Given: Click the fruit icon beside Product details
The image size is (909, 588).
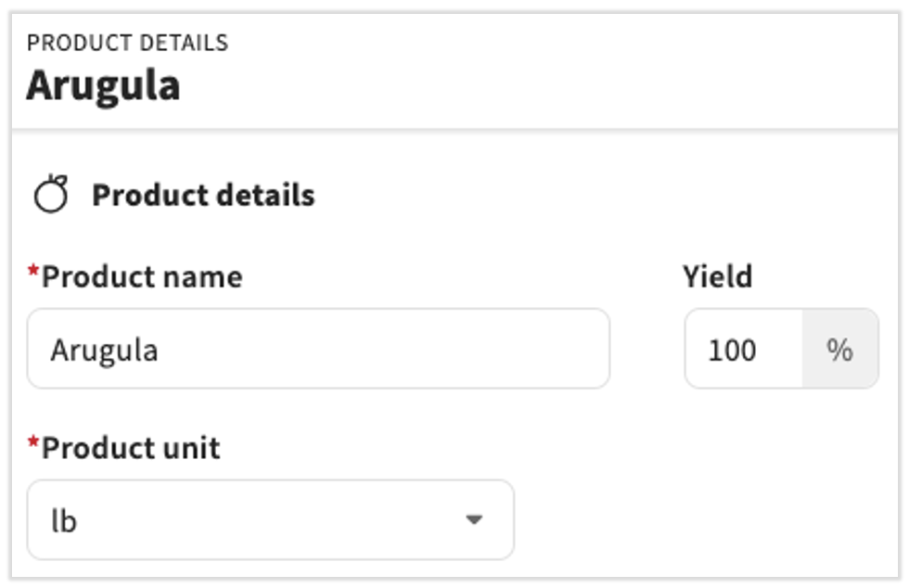Looking at the screenshot, I should 51,195.
